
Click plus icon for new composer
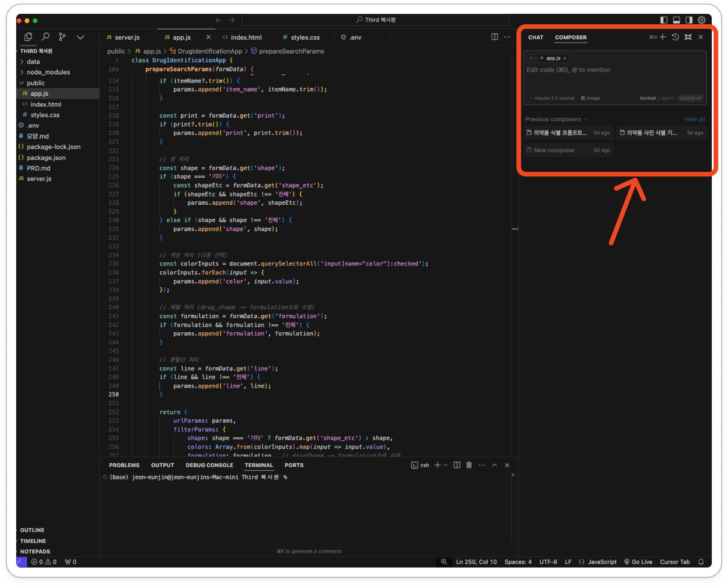pos(662,37)
